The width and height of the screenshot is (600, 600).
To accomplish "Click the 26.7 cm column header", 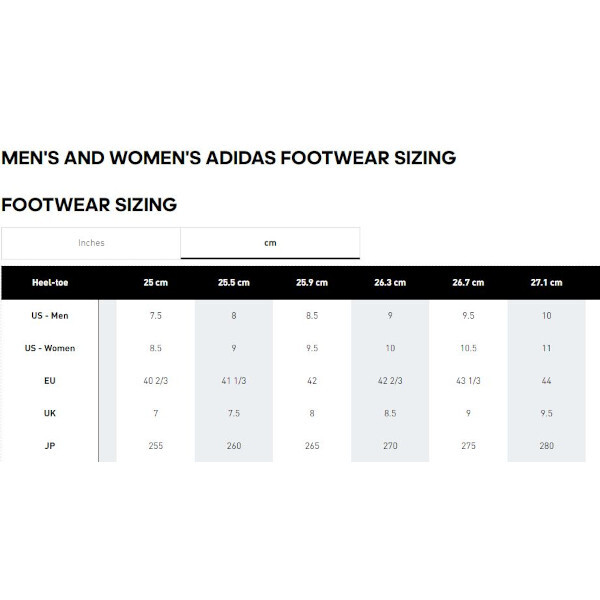I will (x=468, y=283).
